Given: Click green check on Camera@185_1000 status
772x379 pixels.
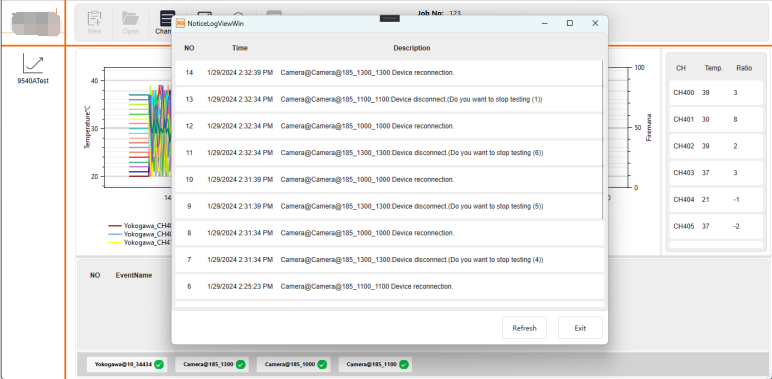Looking at the screenshot, I should (x=322, y=365).
